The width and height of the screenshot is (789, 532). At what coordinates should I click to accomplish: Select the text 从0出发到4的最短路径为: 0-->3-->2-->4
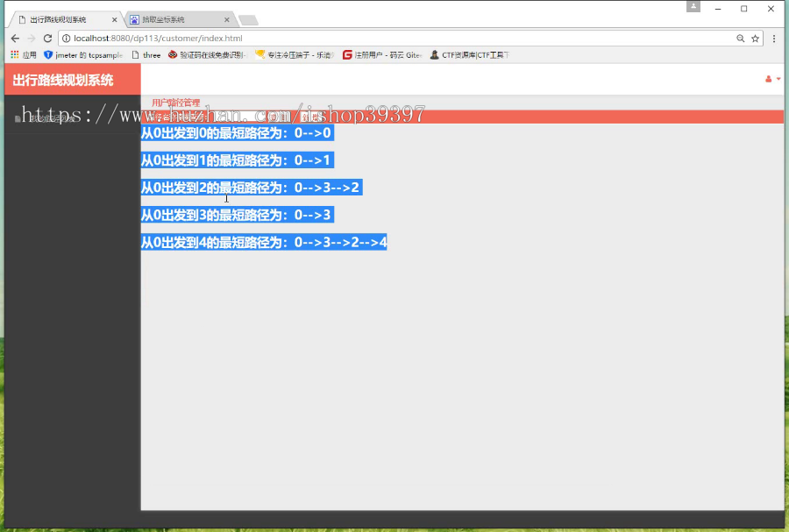pyautogui.click(x=264, y=243)
